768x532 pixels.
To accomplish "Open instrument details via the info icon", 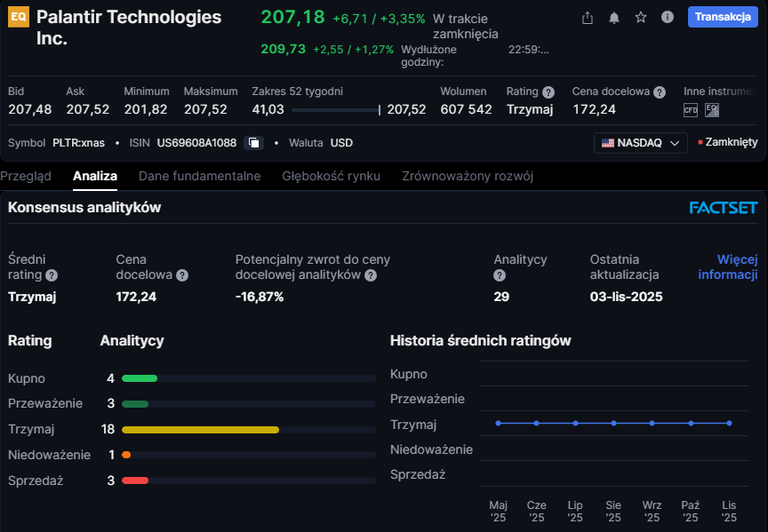I will [x=668, y=18].
